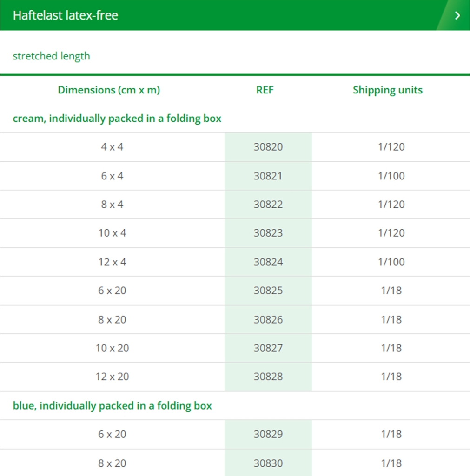This screenshot has width=470, height=476.
Task: Click REF number 30823
Action: [268, 233]
